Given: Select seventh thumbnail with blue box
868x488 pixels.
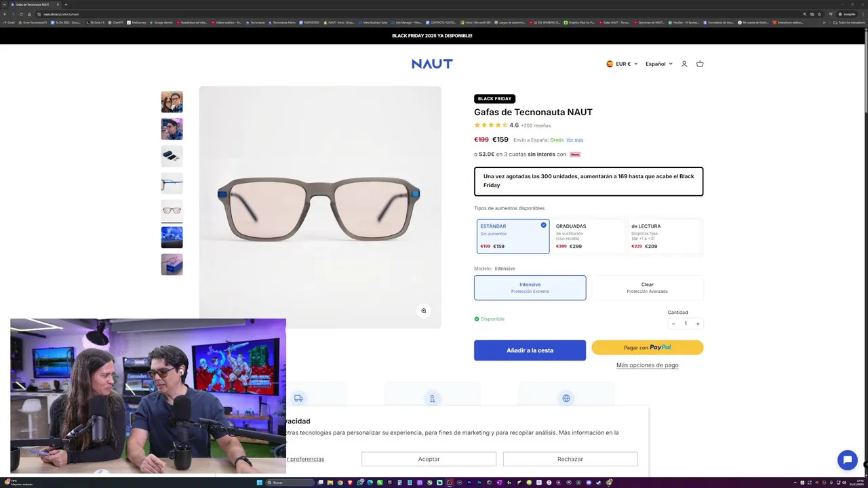Looking at the screenshot, I should 172,264.
